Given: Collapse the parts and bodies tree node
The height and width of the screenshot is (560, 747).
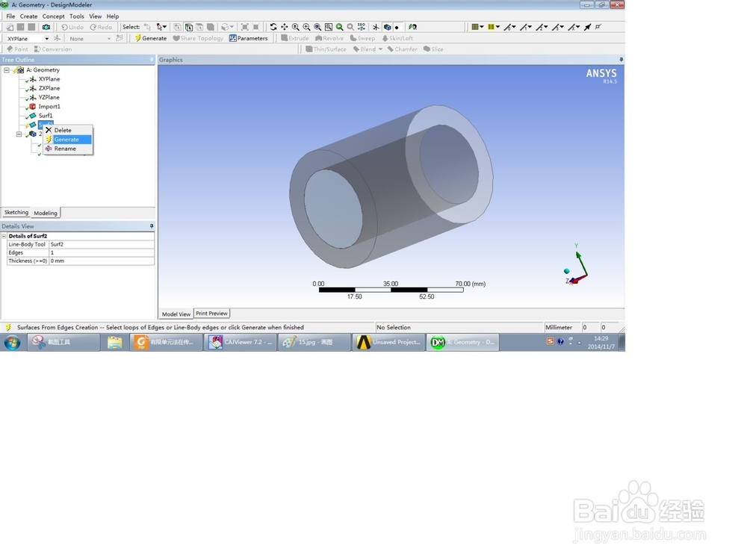Looking at the screenshot, I should coord(19,134).
